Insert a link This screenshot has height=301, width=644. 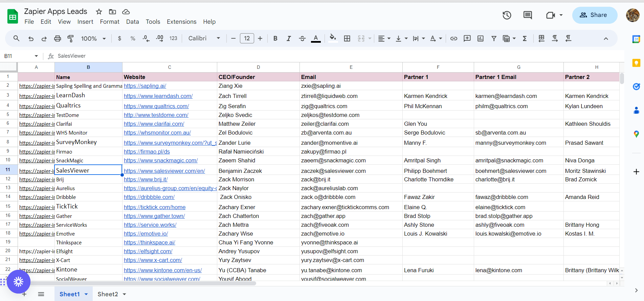point(453,38)
